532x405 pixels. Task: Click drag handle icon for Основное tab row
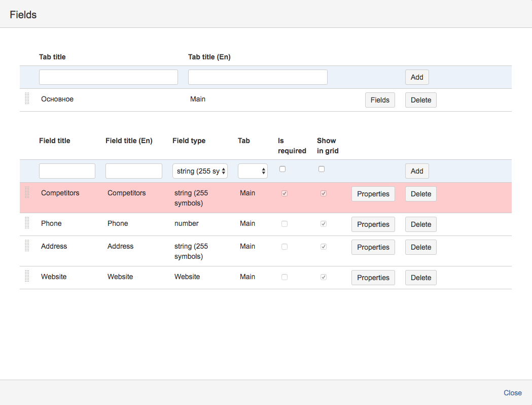(x=27, y=99)
